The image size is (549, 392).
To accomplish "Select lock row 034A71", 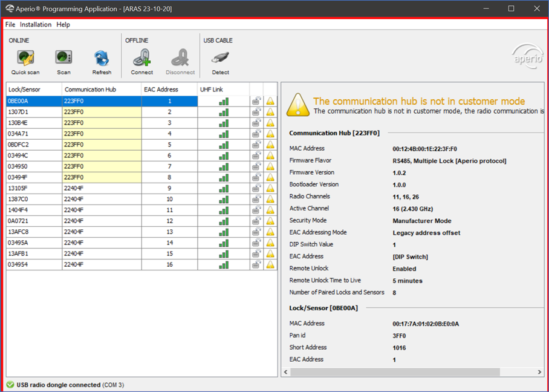I will point(141,134).
